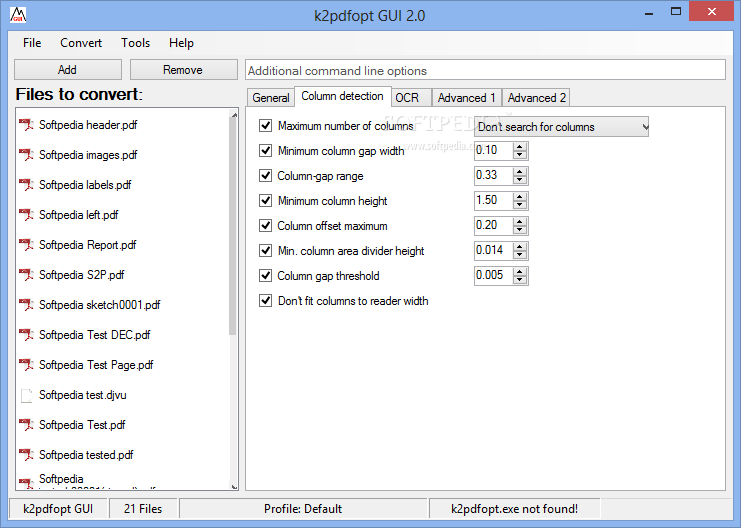The image size is (741, 528).
Task: Click the 0.10 gap width value field
Action: pos(494,151)
